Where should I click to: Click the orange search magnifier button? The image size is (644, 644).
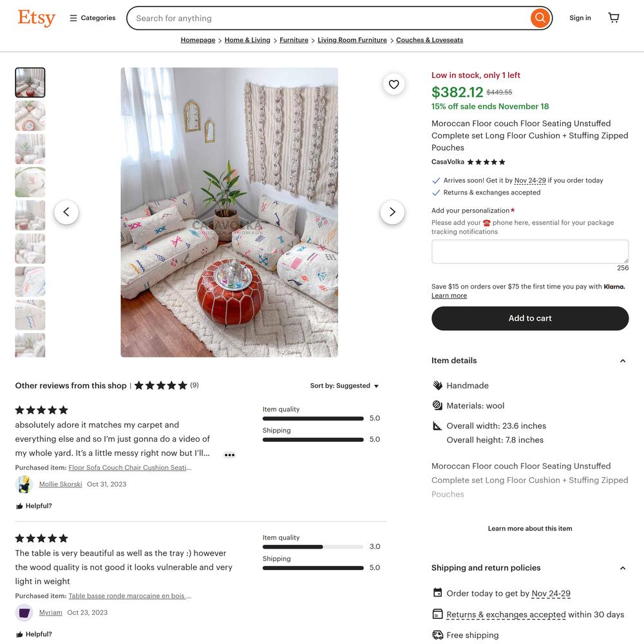(x=540, y=18)
